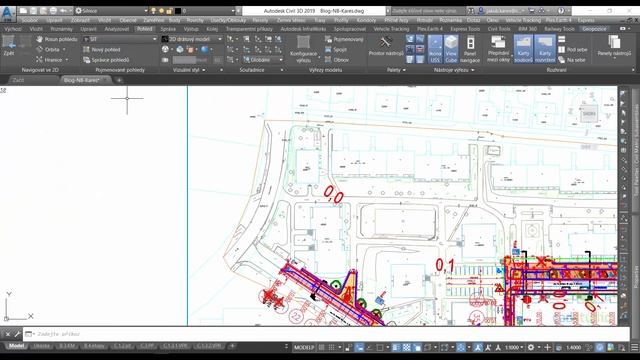Image resolution: width=640 pixels, height=360 pixels.
Task: Click the MODELP status bar button
Action: [x=304, y=347]
